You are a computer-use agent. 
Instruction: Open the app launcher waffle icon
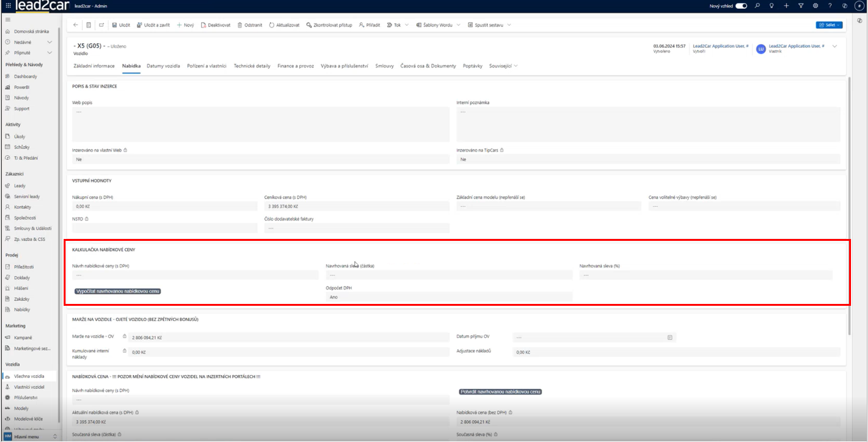point(8,6)
